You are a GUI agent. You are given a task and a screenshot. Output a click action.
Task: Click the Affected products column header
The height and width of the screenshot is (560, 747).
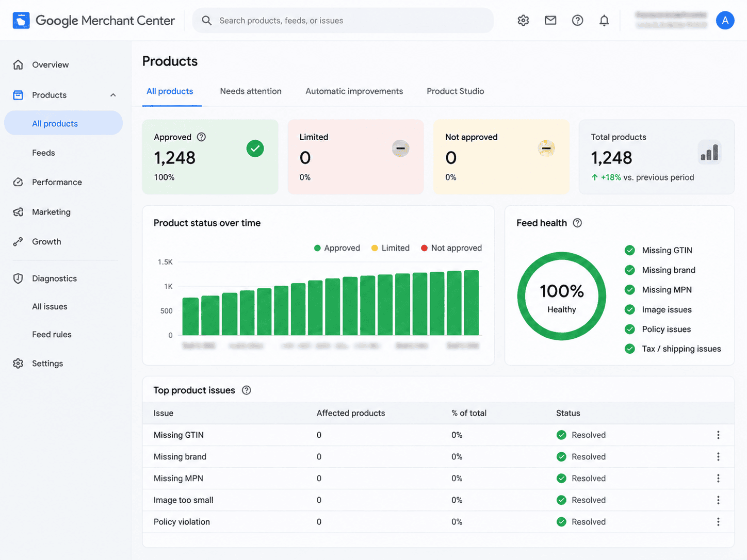pos(351,413)
